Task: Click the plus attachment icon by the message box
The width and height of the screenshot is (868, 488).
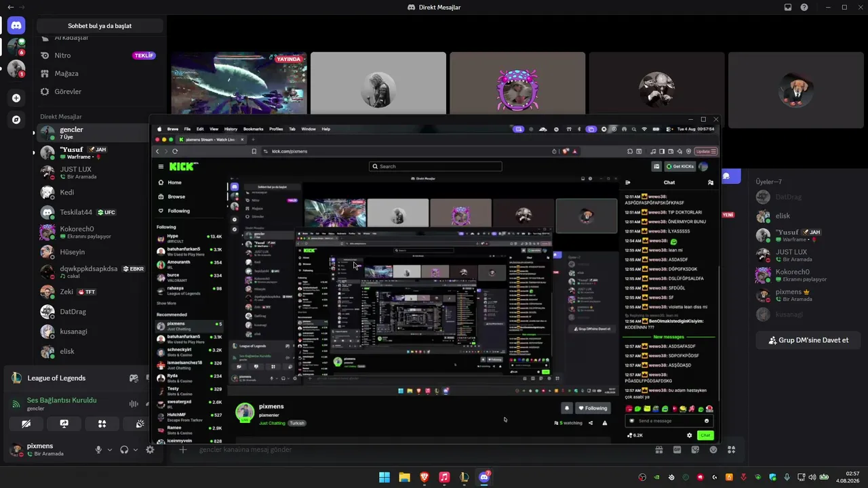Action: coord(182,449)
